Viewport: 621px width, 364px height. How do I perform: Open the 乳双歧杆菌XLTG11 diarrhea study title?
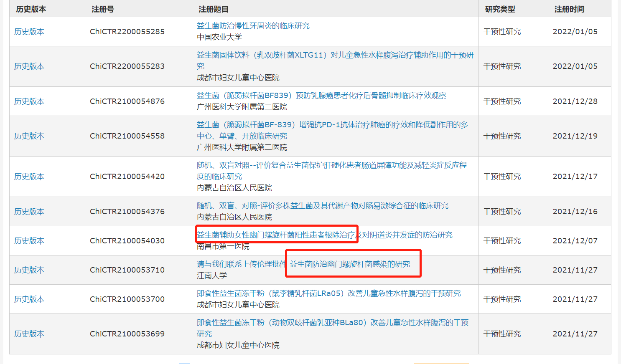click(x=335, y=61)
